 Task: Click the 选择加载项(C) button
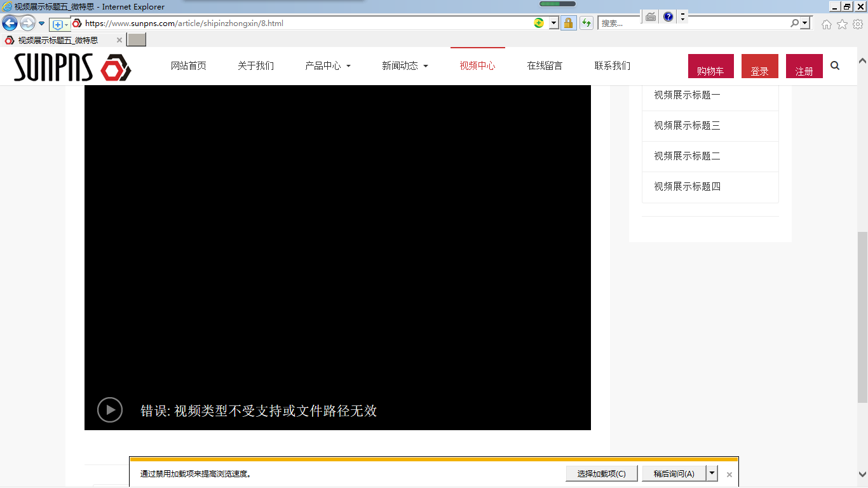tap(602, 473)
